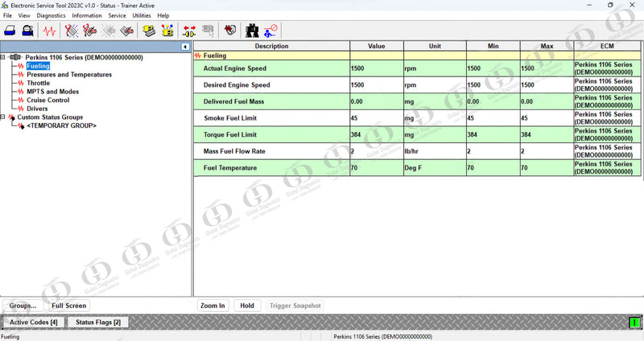Image resolution: width=644 pixels, height=341 pixels.
Task: Open the File menu
Action: tap(7, 15)
